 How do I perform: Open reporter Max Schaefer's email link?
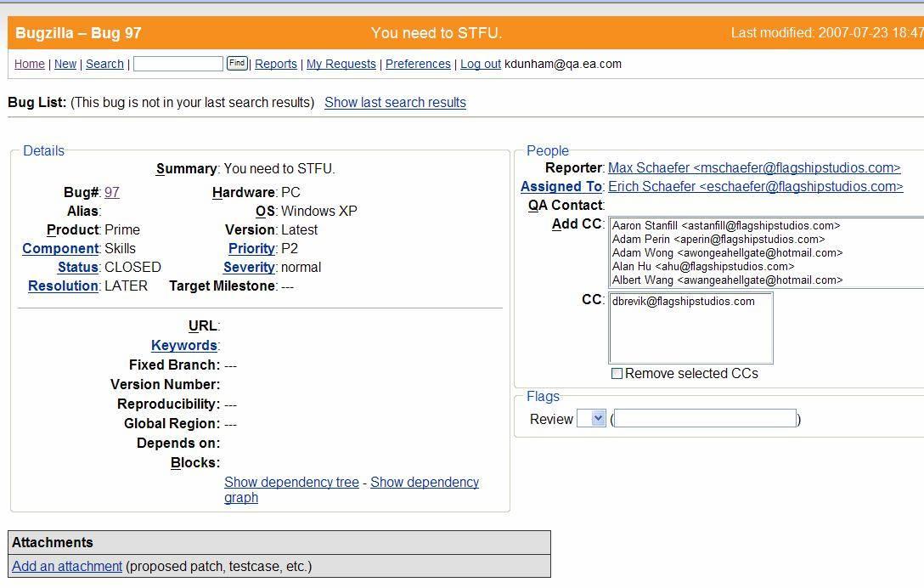click(x=754, y=168)
